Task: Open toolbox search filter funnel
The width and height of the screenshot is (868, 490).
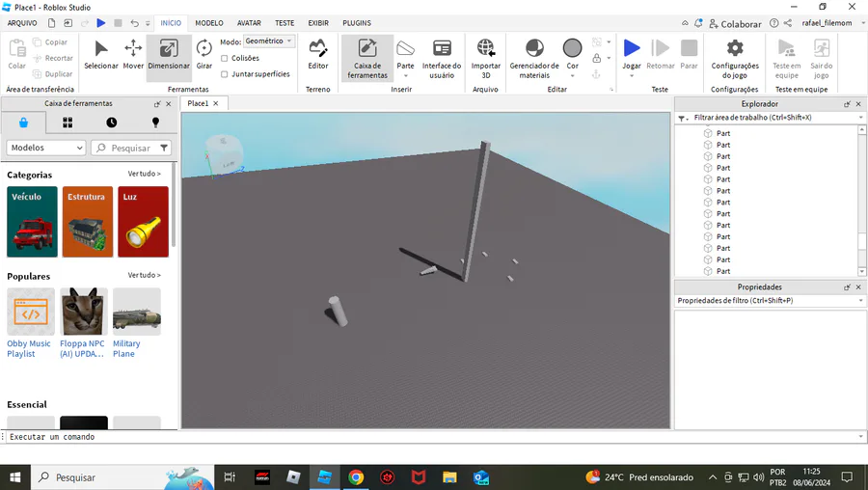Action: tap(164, 148)
